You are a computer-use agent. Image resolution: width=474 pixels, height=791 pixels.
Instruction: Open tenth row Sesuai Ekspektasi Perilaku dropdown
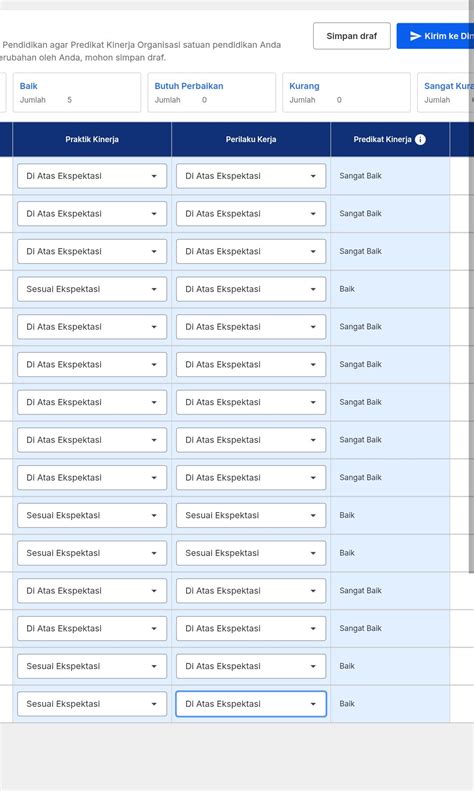pos(251,516)
